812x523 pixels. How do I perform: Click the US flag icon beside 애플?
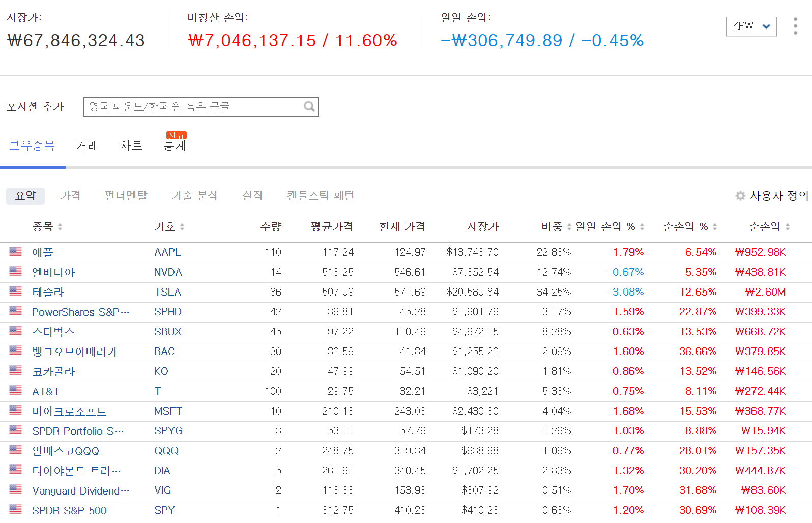point(16,251)
